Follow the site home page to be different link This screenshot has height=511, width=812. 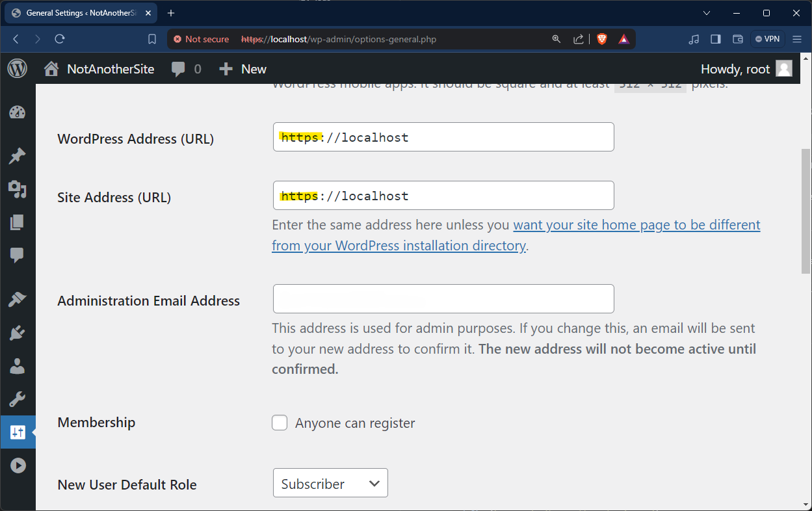pos(636,225)
